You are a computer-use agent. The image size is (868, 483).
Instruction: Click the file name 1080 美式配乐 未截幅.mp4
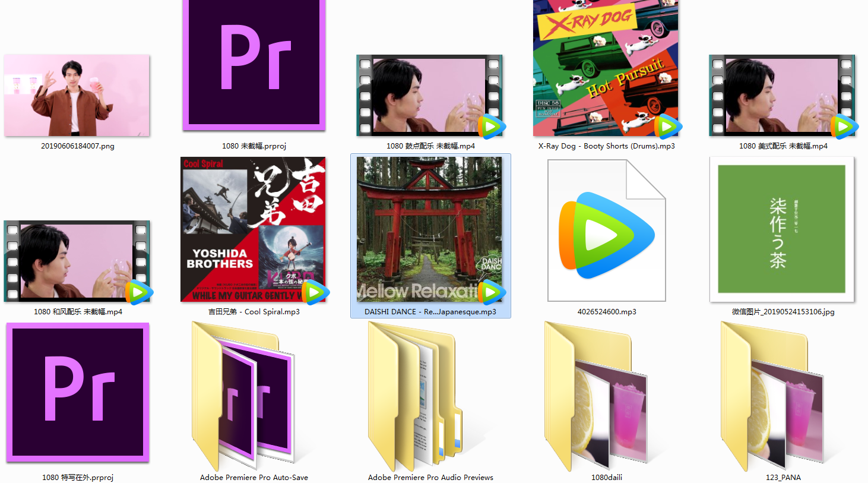(783, 146)
